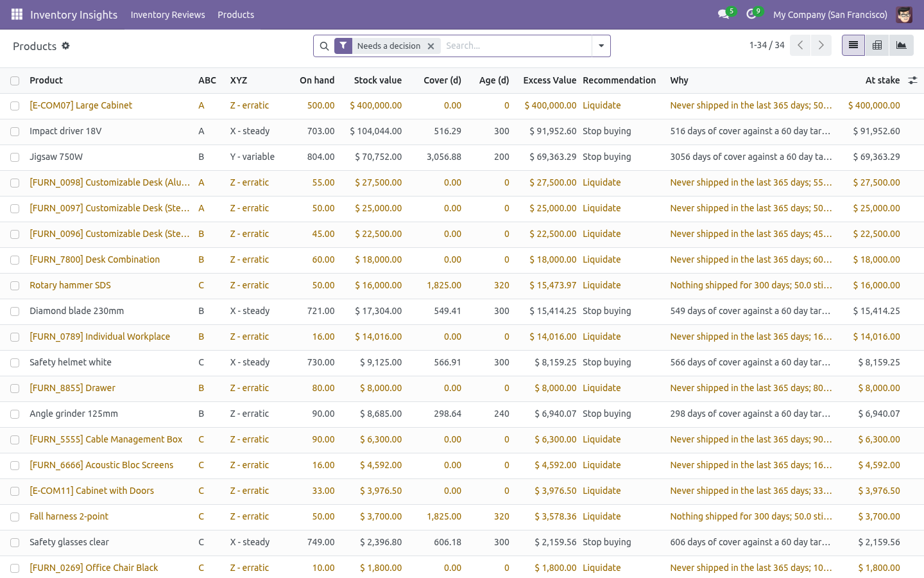Remove the 'Needs a decision' filter
This screenshot has height=578, width=924.
click(431, 46)
